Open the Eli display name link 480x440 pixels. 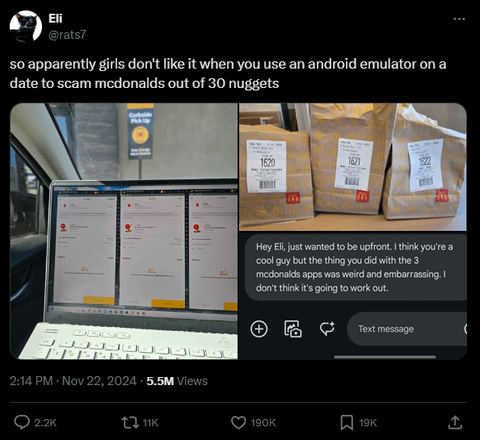click(55, 19)
